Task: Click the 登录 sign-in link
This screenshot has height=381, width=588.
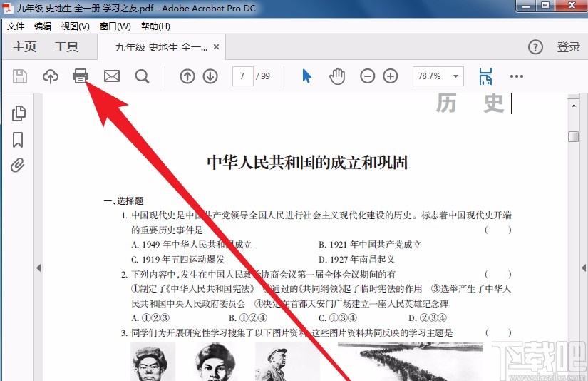Action: (569, 47)
